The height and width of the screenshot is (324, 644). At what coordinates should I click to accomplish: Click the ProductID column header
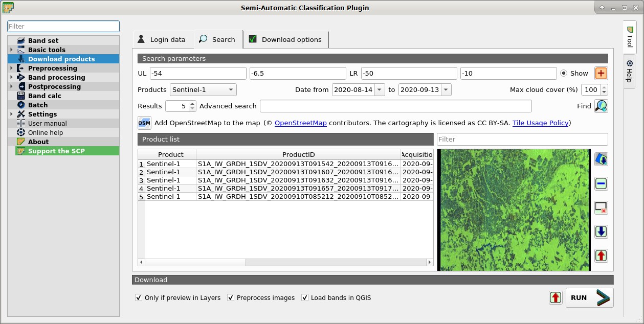point(299,154)
